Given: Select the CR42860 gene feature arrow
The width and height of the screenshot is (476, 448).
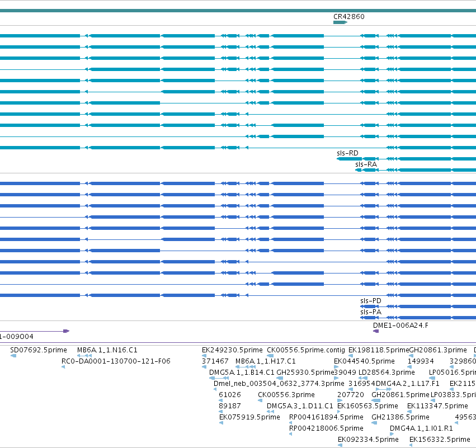Looking at the screenshot, I should (x=340, y=22).
